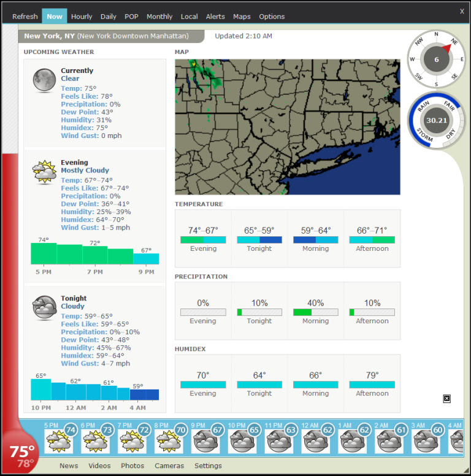Click the 65° bar in tonight chart

(x=41, y=390)
